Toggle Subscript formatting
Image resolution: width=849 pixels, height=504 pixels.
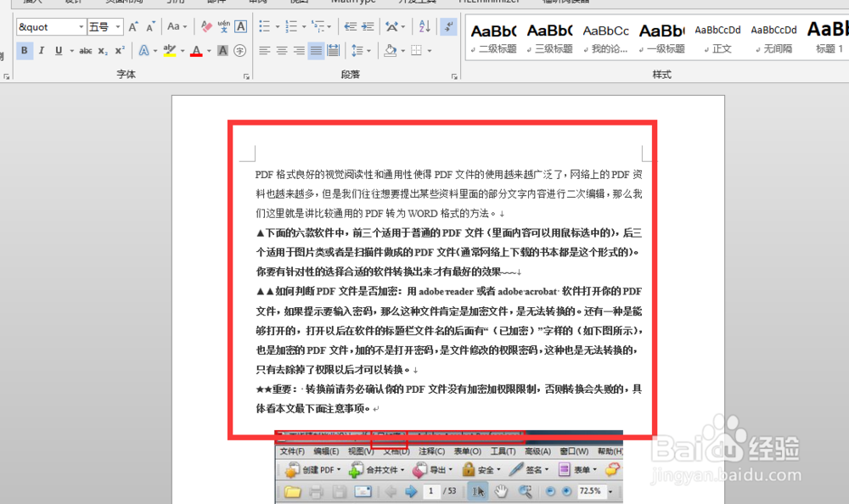coord(103,51)
